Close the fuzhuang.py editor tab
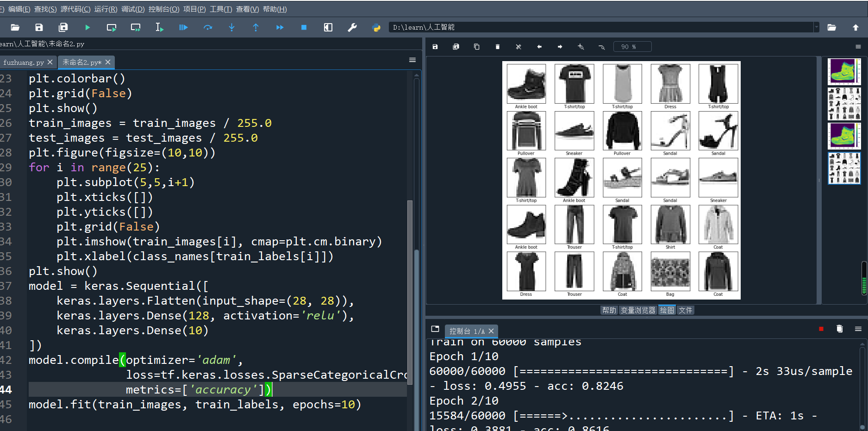Image resolution: width=868 pixels, height=431 pixels. pyautogui.click(x=50, y=62)
